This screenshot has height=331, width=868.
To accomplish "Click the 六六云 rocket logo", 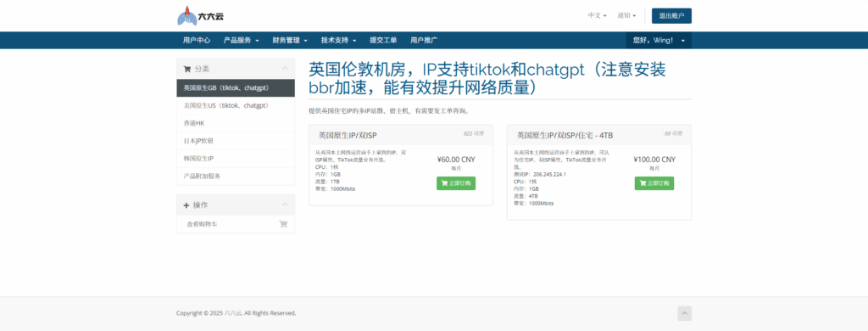I will [200, 15].
